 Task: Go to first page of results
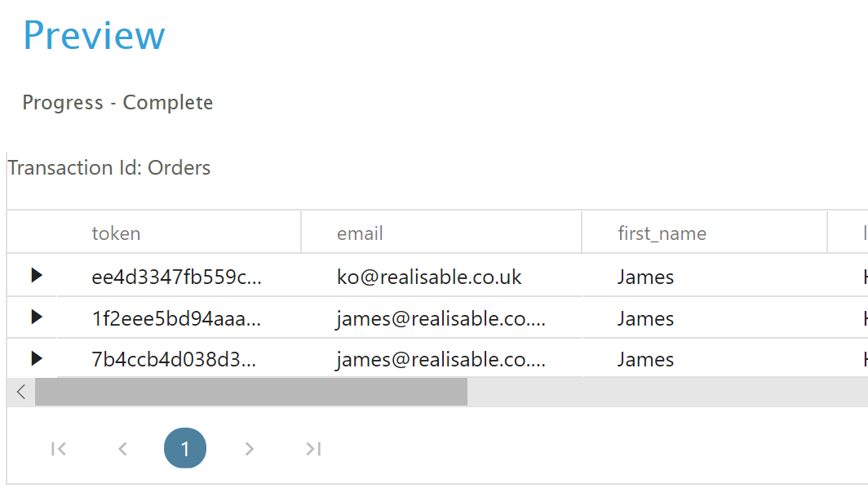[59, 449]
